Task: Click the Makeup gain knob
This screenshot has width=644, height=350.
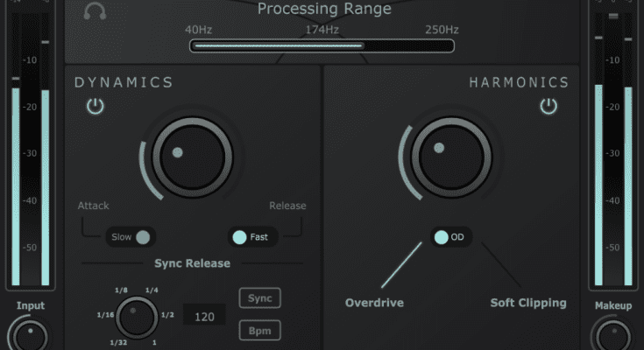Action: tap(612, 335)
